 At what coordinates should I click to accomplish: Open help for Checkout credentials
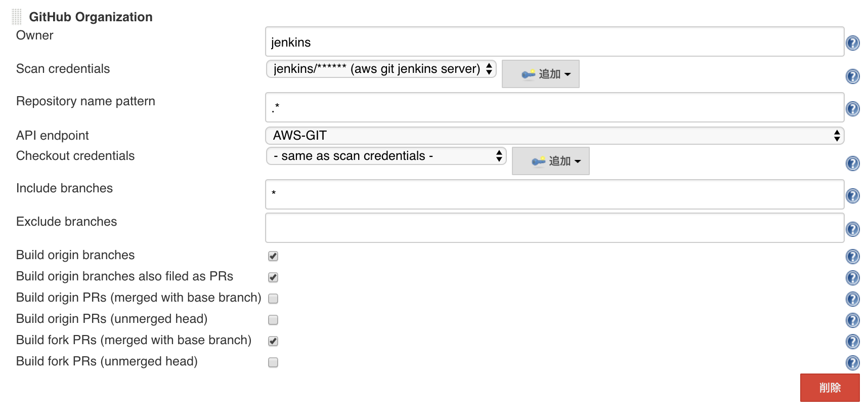[x=852, y=163]
